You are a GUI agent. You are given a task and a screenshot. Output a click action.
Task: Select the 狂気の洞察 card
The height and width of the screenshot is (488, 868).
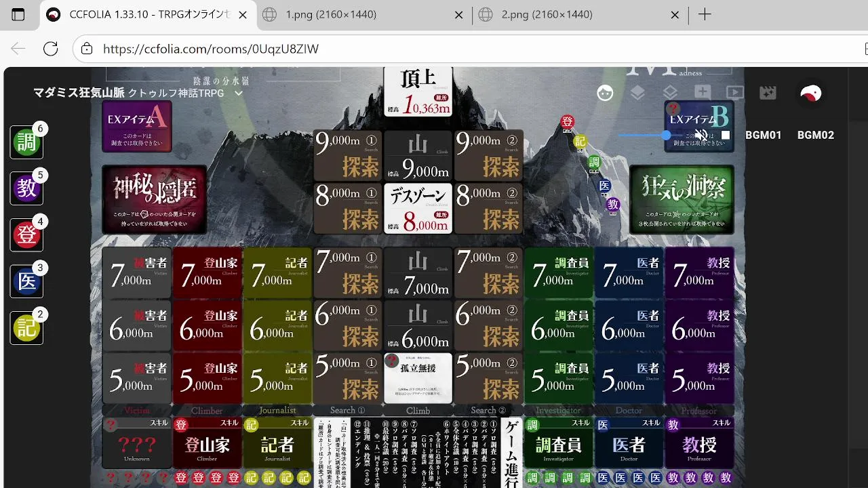(x=682, y=199)
